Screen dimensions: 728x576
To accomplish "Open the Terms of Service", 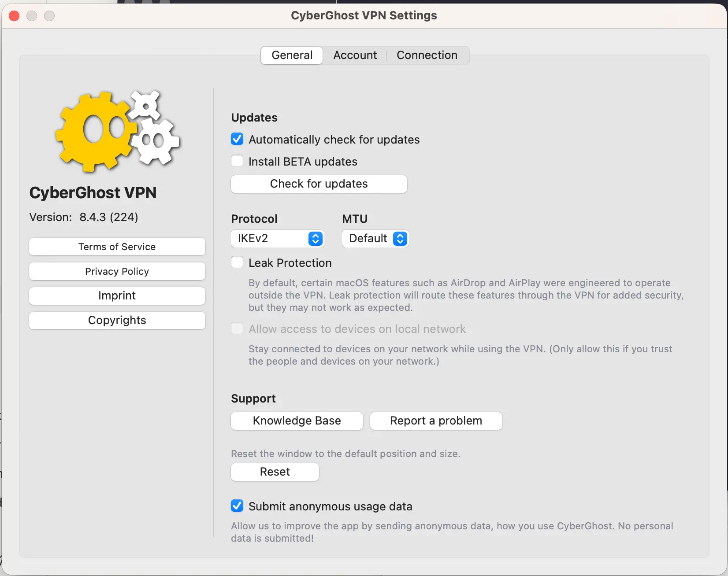I will [x=117, y=247].
